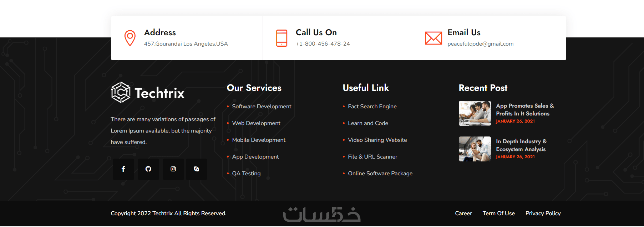Visit Fact Search Engine link
This screenshot has height=227, width=644.
pyautogui.click(x=372, y=107)
